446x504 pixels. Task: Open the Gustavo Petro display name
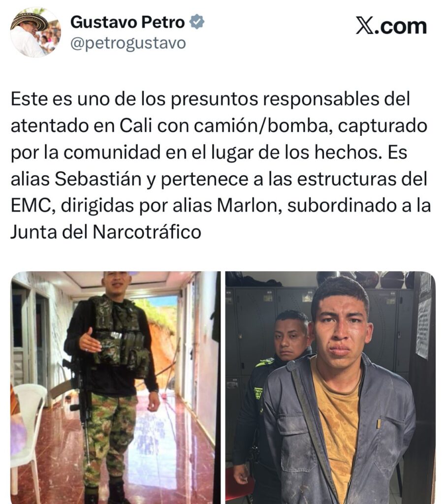coord(127,22)
